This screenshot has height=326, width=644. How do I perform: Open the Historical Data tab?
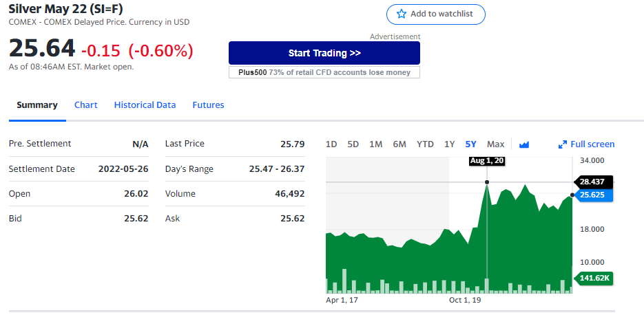[x=145, y=105]
